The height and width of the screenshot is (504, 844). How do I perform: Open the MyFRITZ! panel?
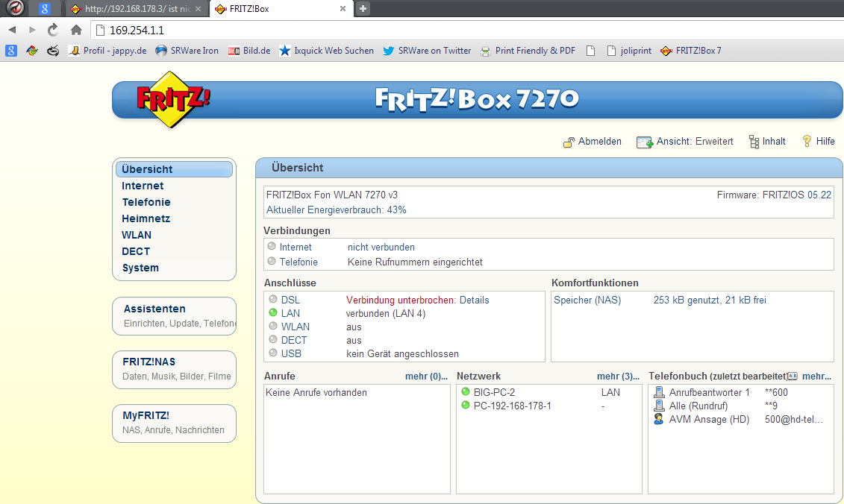[x=175, y=423]
